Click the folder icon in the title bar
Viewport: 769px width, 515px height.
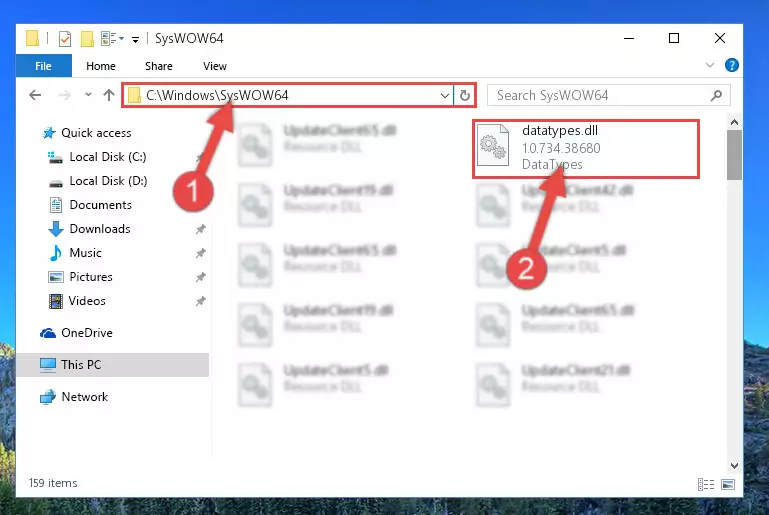tap(32, 38)
